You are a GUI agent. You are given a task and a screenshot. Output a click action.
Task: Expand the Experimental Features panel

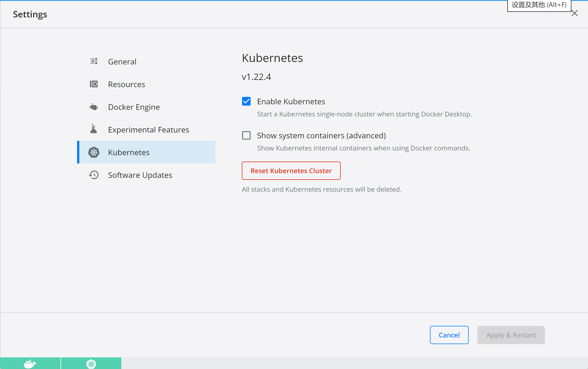tap(148, 129)
